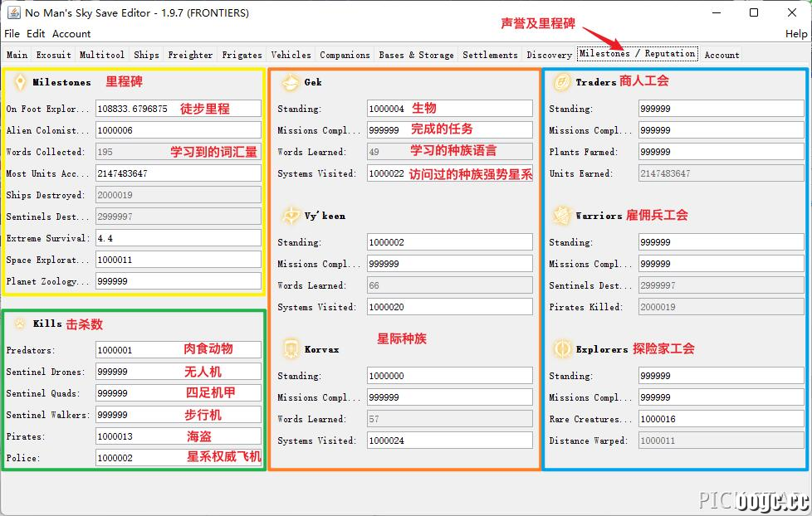
Task: Click the Alien Colonist... input field
Action: pos(179,130)
